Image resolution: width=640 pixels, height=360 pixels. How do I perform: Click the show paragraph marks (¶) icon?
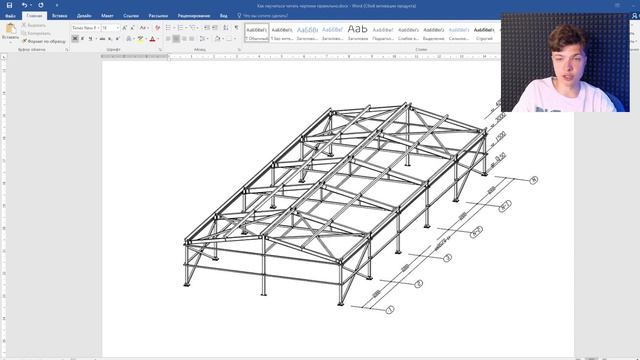(x=236, y=28)
